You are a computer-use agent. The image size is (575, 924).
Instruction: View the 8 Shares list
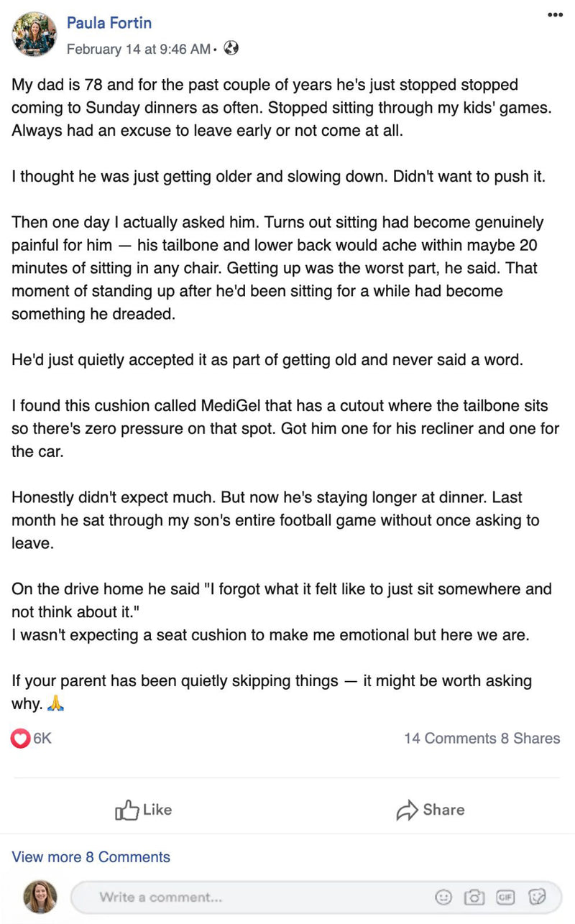point(530,738)
